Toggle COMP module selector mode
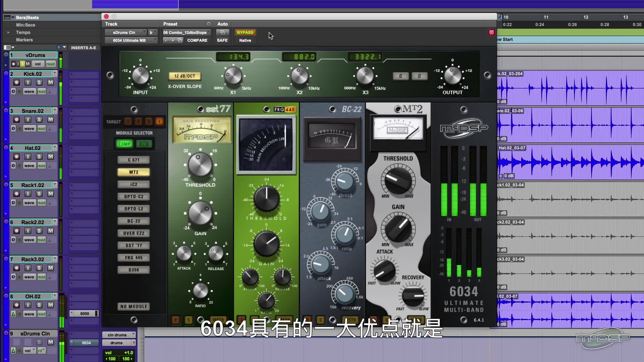 coord(124,144)
